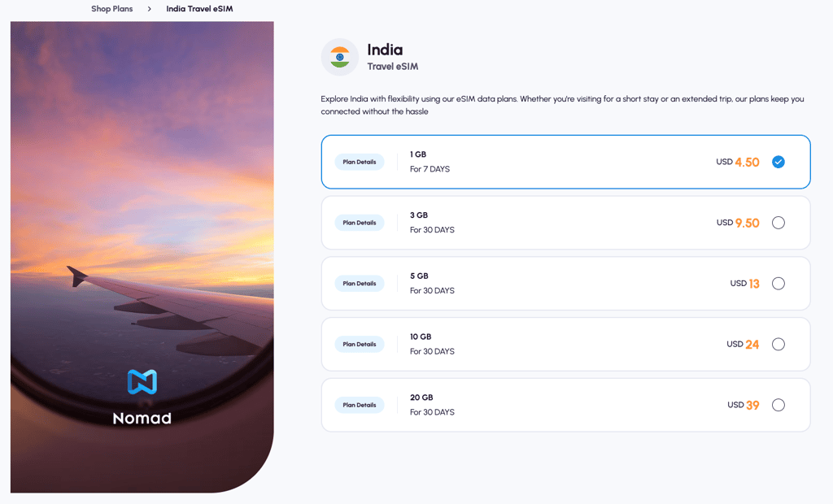833x504 pixels.
Task: Select the 20 GB plan radio button
Action: [778, 405]
